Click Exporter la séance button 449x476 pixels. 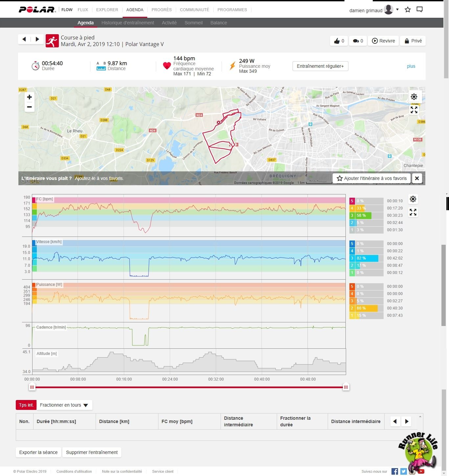[38, 452]
